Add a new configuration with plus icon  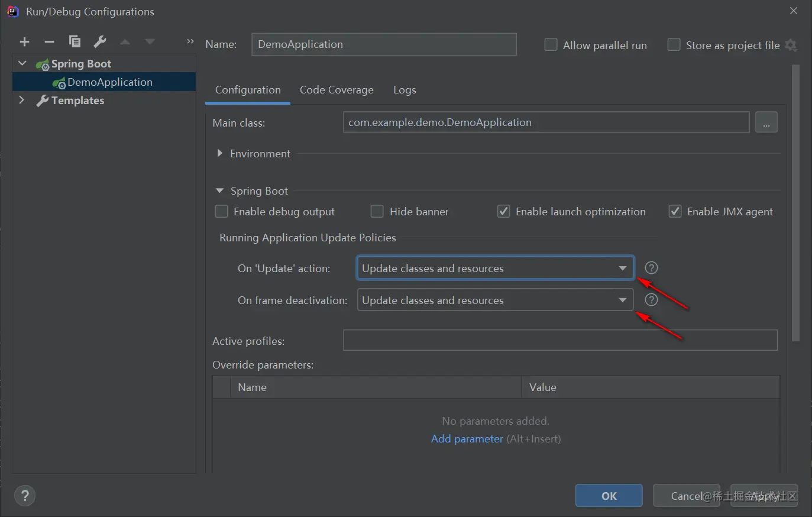click(x=24, y=41)
